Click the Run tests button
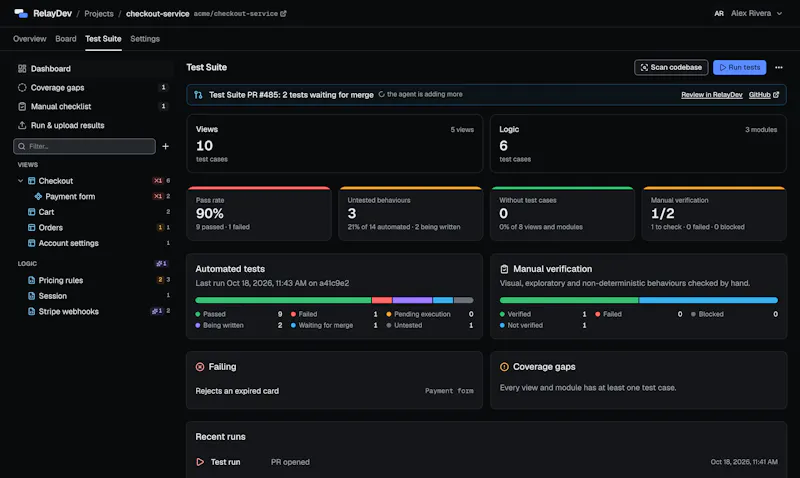Viewport: 800px width, 478px height. [x=739, y=67]
